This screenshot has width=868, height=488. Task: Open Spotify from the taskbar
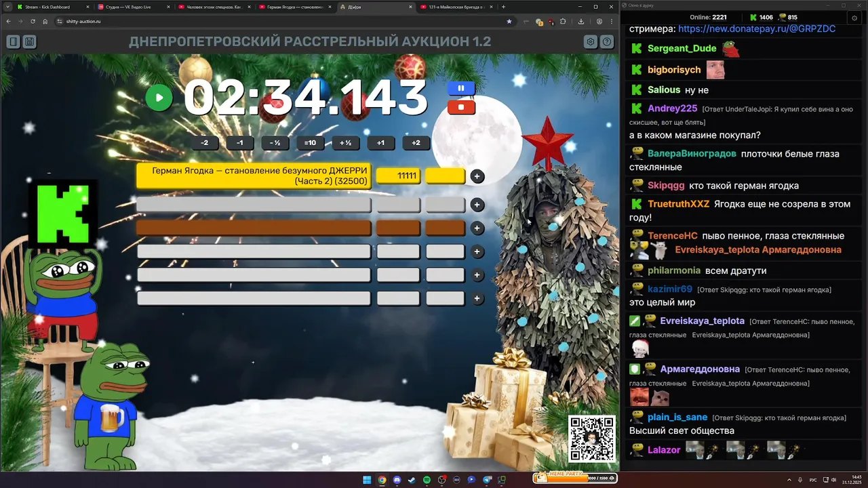427,480
